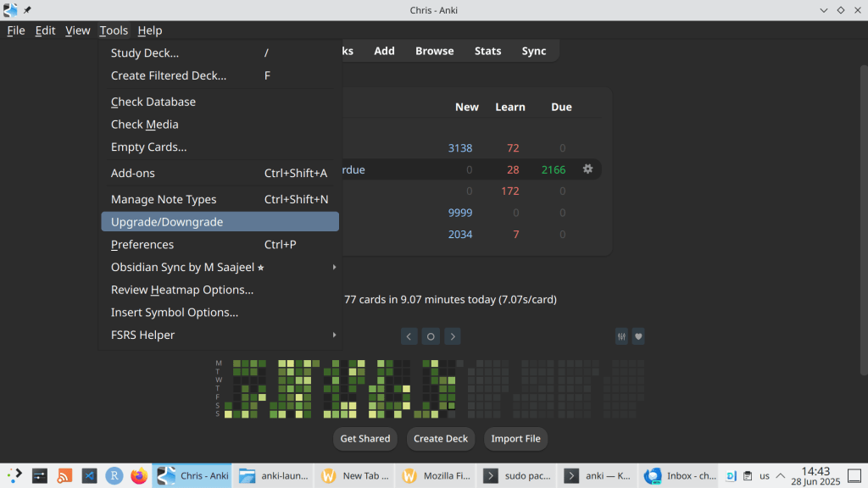The width and height of the screenshot is (868, 488).
Task: Launch the RSS feed reader taskbar icon
Action: [x=64, y=476]
